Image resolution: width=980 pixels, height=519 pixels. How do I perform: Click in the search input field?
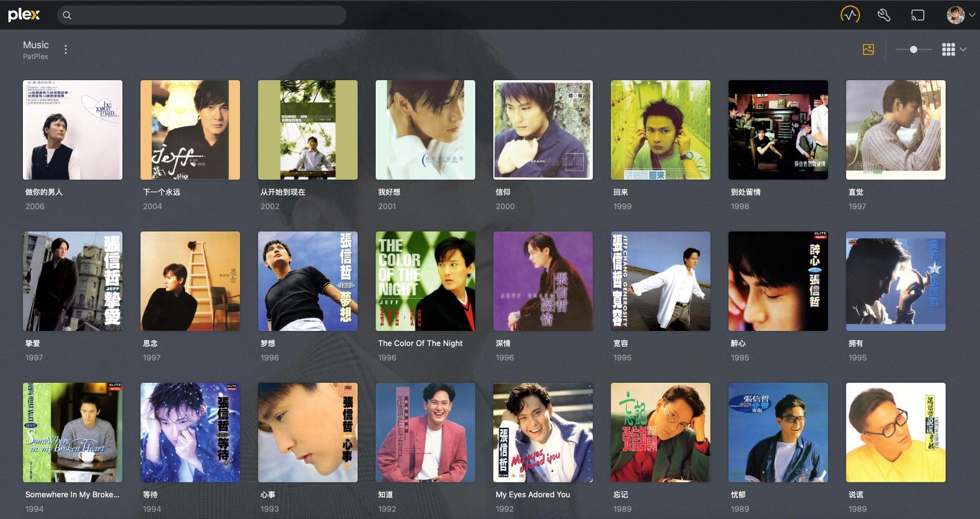click(x=205, y=15)
